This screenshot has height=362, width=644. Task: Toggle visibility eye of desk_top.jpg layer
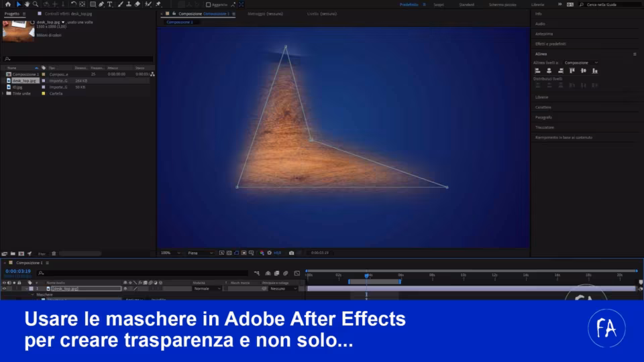[4, 288]
